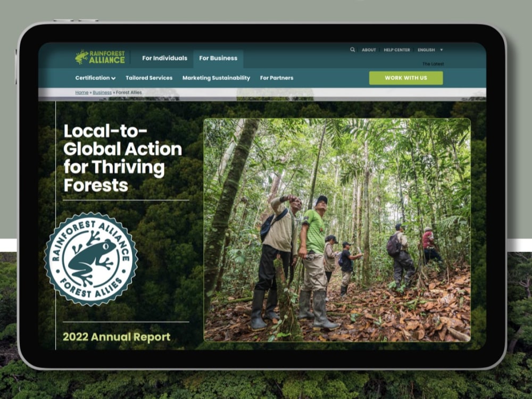Open the Help Center link
This screenshot has width=532, height=399.
click(x=397, y=50)
